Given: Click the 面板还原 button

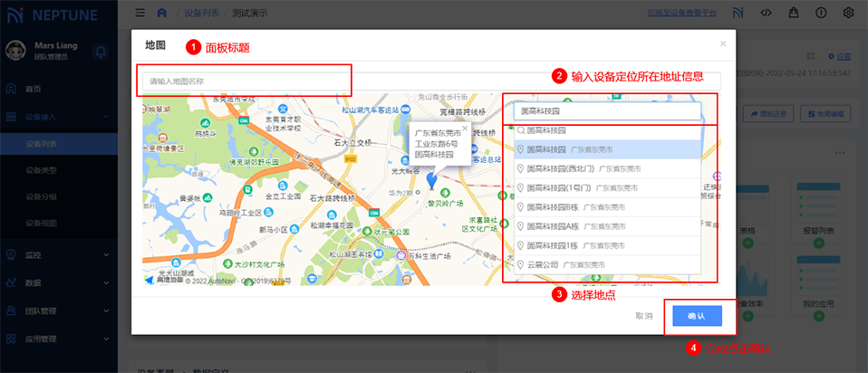Looking at the screenshot, I should [769, 113].
